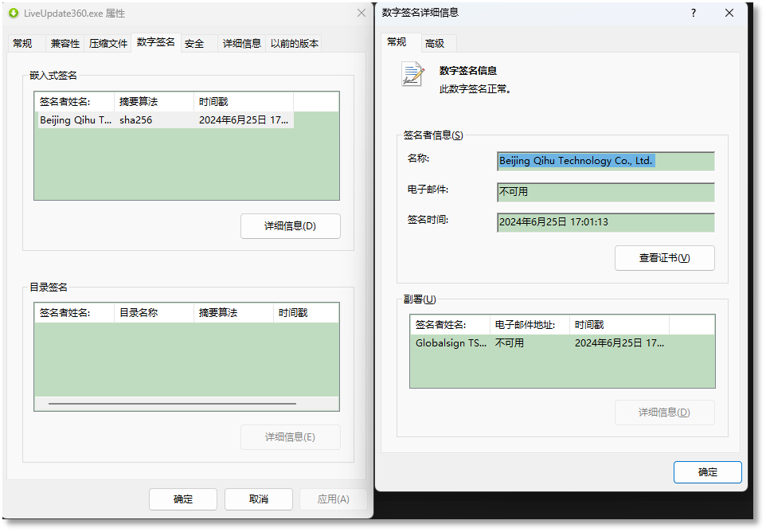This screenshot has height=532, width=766.
Task: Click 签名者姓名 column header in embedded list
Action: [74, 102]
